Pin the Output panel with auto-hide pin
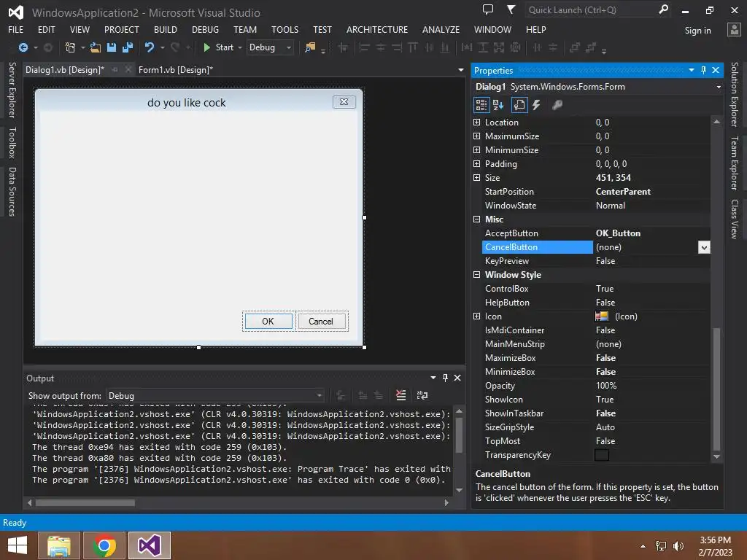 [445, 378]
